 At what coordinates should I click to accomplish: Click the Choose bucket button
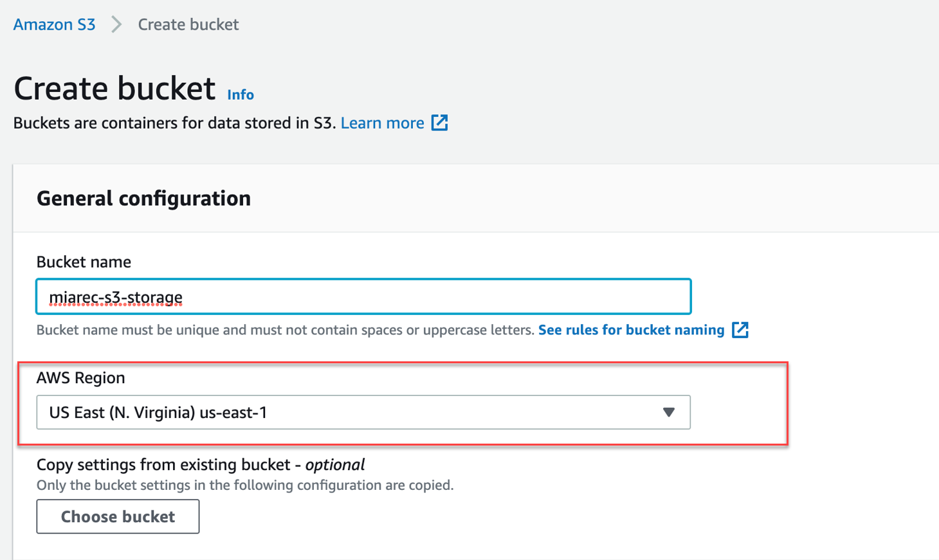[118, 516]
